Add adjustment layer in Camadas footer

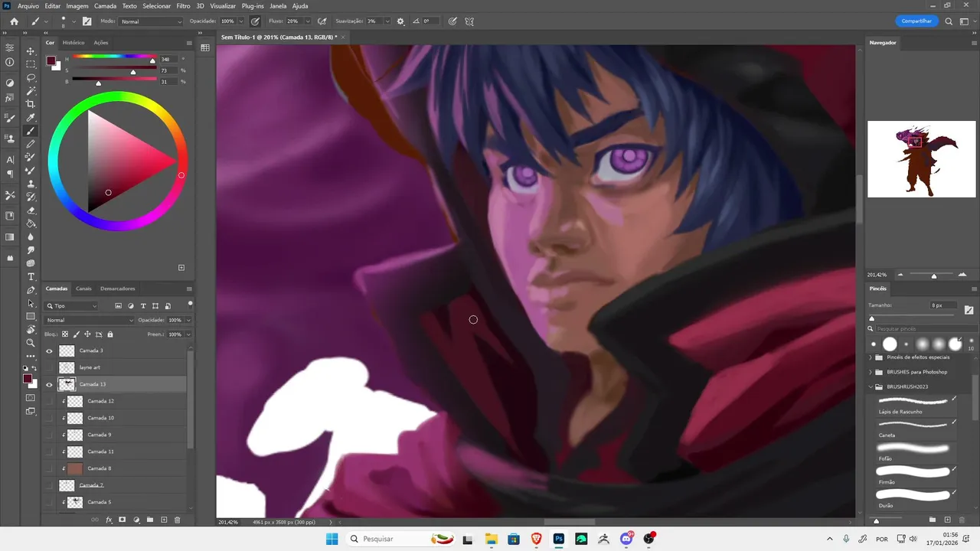click(136, 520)
